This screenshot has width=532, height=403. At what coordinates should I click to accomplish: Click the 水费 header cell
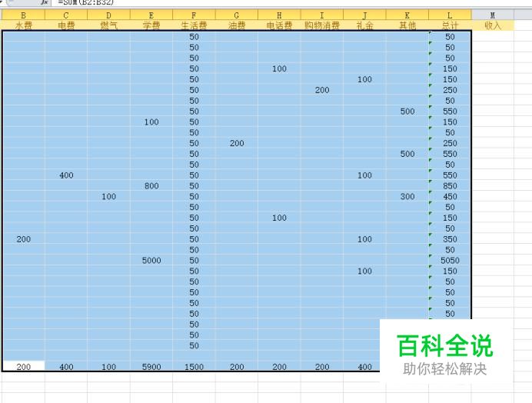point(23,25)
